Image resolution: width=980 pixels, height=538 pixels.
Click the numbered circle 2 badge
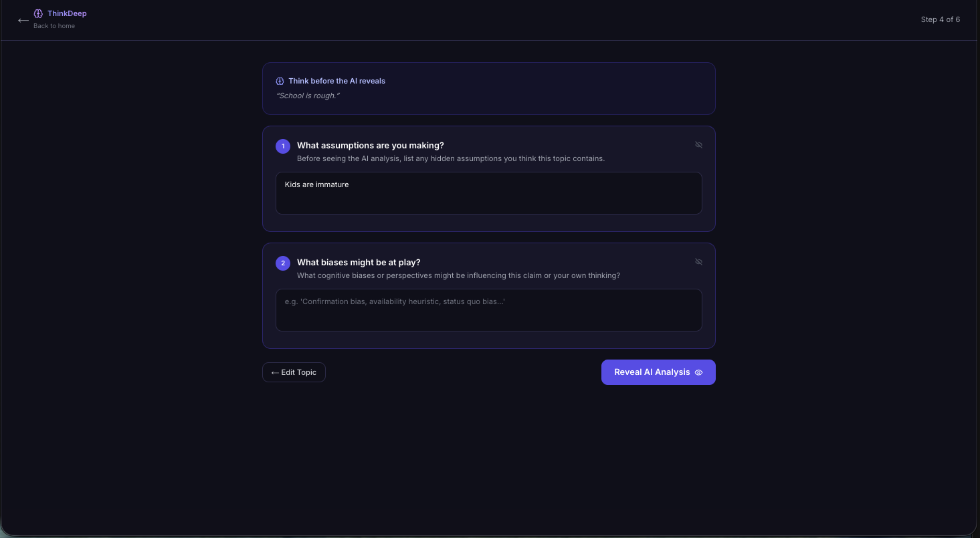pos(283,263)
